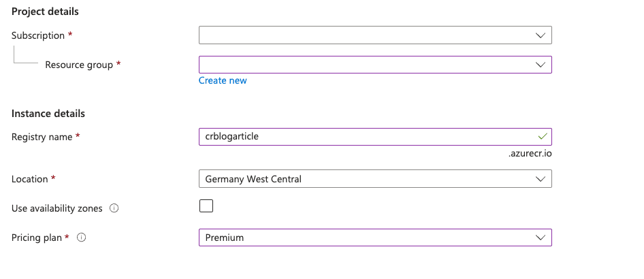Click the Use availability zones label text
Image resolution: width=644 pixels, height=279 pixels.
pos(57,208)
